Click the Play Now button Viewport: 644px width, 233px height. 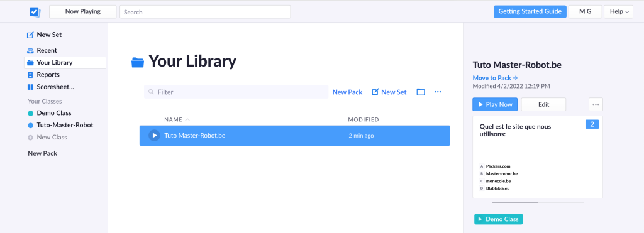coord(495,104)
